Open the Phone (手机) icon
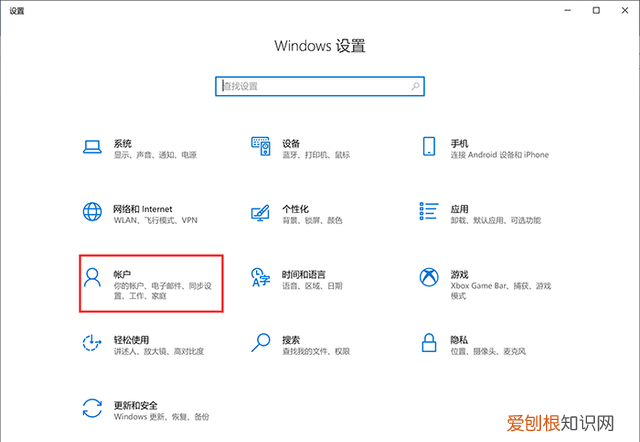 tap(429, 146)
